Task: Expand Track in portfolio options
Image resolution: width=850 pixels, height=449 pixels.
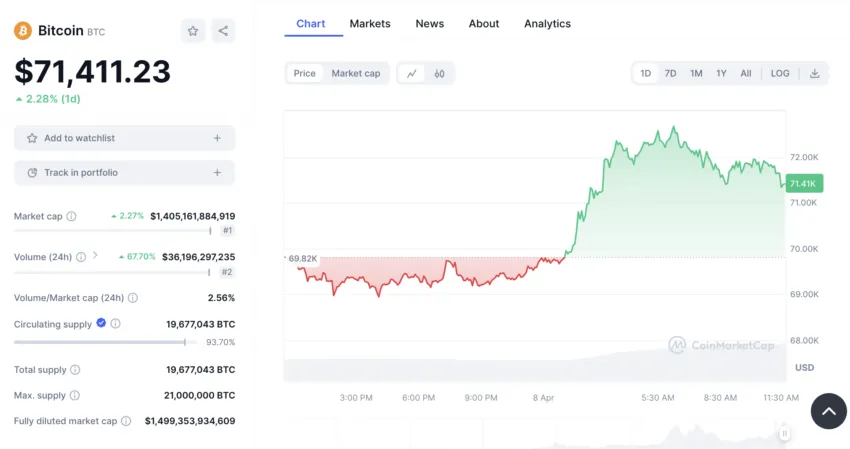Action: click(217, 173)
